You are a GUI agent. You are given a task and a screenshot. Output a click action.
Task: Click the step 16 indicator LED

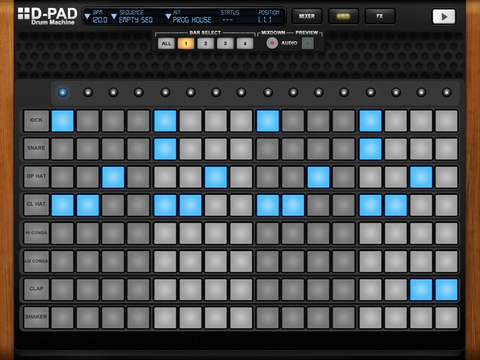tap(446, 92)
